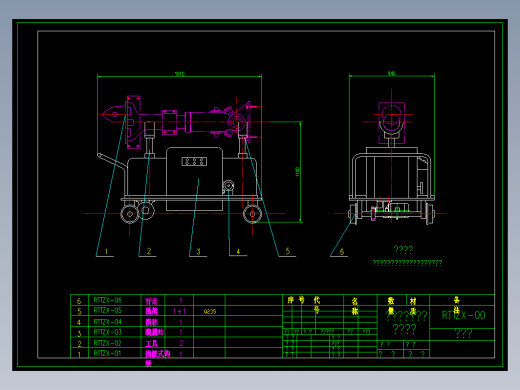Click balloon number 4 under the side view
Image resolution: width=520 pixels, height=390 pixels.
238,251
